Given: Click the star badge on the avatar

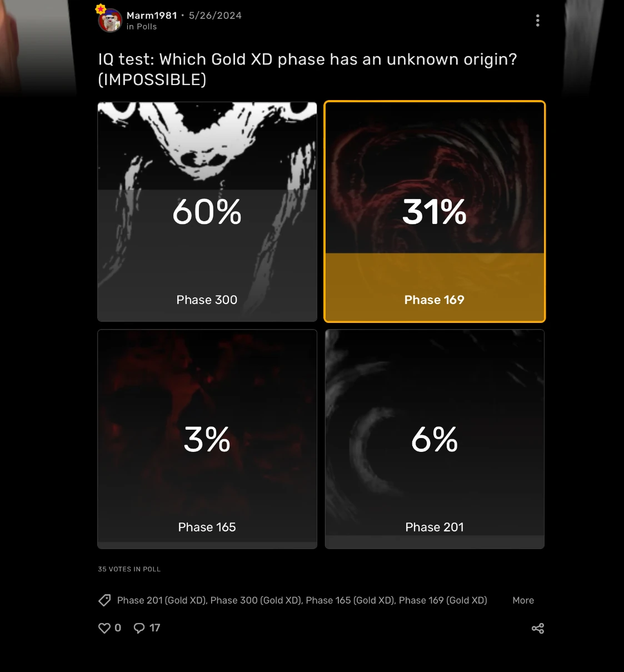Looking at the screenshot, I should pos(101,8).
